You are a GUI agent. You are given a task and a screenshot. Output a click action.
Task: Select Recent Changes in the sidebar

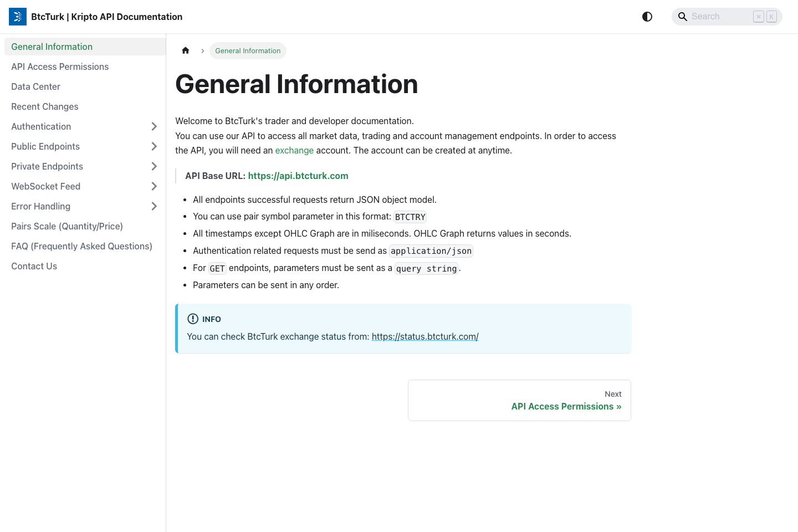click(44, 106)
